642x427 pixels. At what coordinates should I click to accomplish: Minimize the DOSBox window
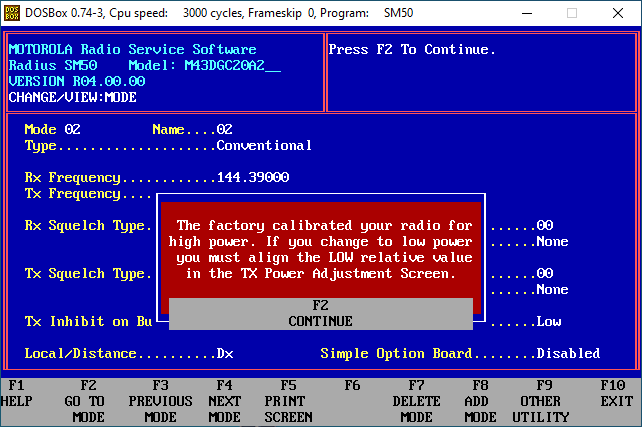tap(527, 13)
